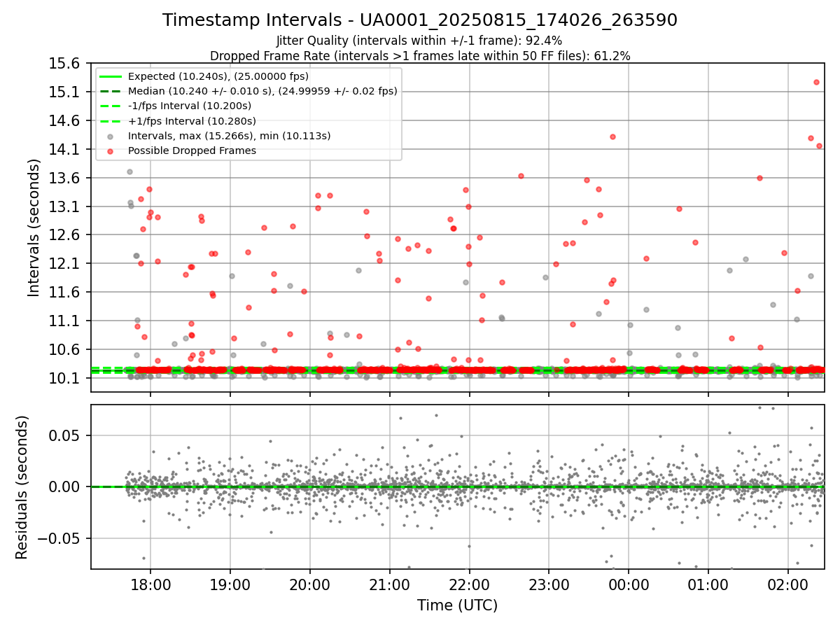Click the gray interval point near 13.7s at plot start
Screen dimensions: 840x630
(129, 171)
